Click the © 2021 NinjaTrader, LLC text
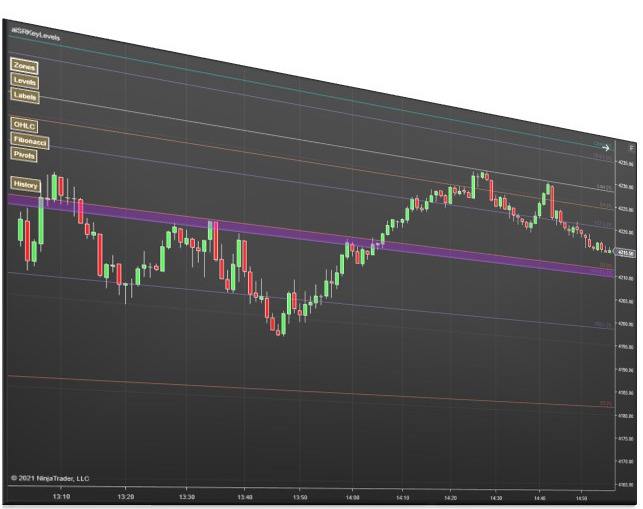This screenshot has width=643, height=509. click(50, 478)
